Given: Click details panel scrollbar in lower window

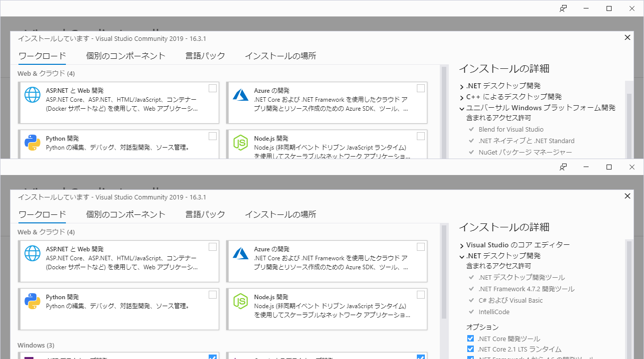Looking at the screenshot, I should tap(629, 299).
